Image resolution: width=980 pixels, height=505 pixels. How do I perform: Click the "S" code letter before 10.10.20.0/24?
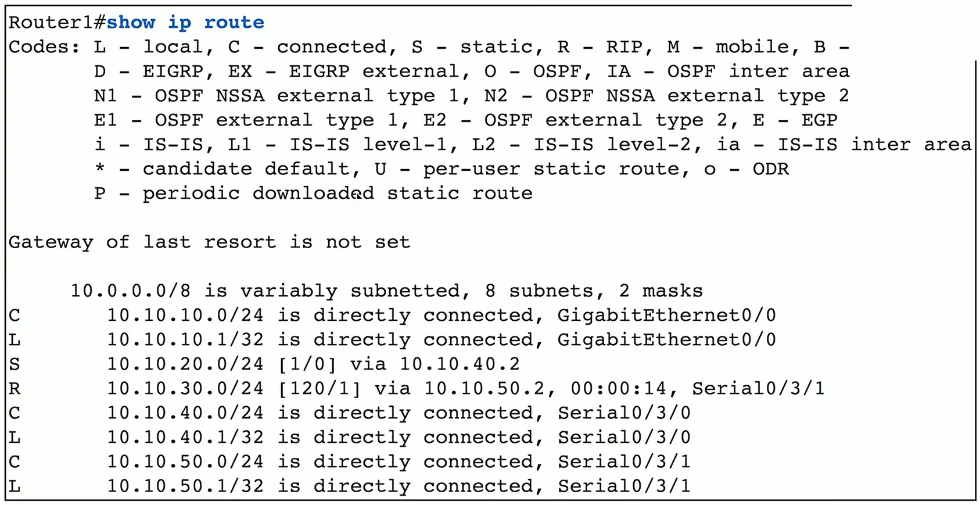(15, 364)
